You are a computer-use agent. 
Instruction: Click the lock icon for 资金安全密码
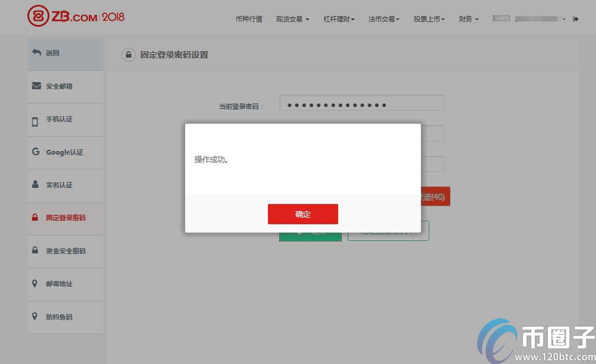pyautogui.click(x=35, y=250)
